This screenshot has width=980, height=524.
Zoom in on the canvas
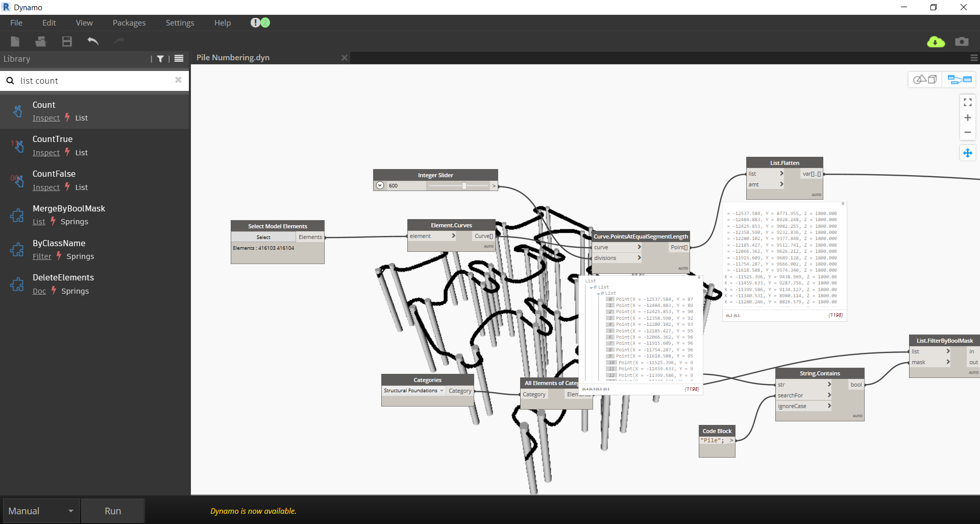click(x=967, y=117)
